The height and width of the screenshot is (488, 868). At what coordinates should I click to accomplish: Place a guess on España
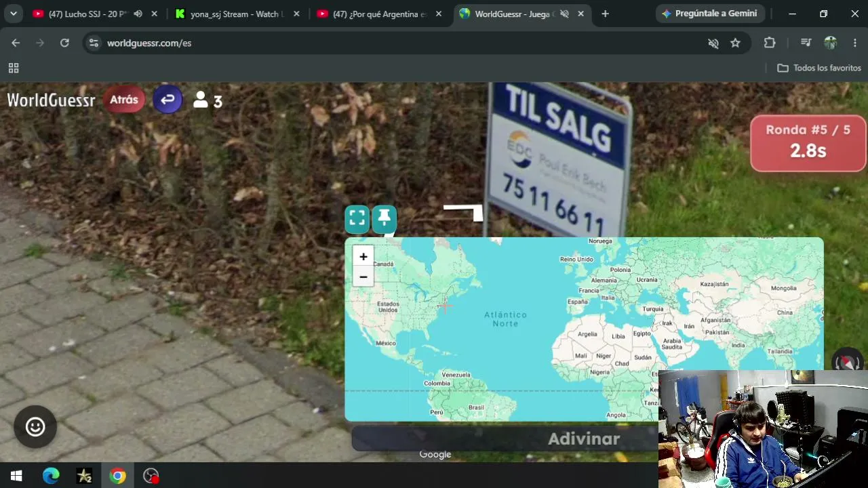578,302
